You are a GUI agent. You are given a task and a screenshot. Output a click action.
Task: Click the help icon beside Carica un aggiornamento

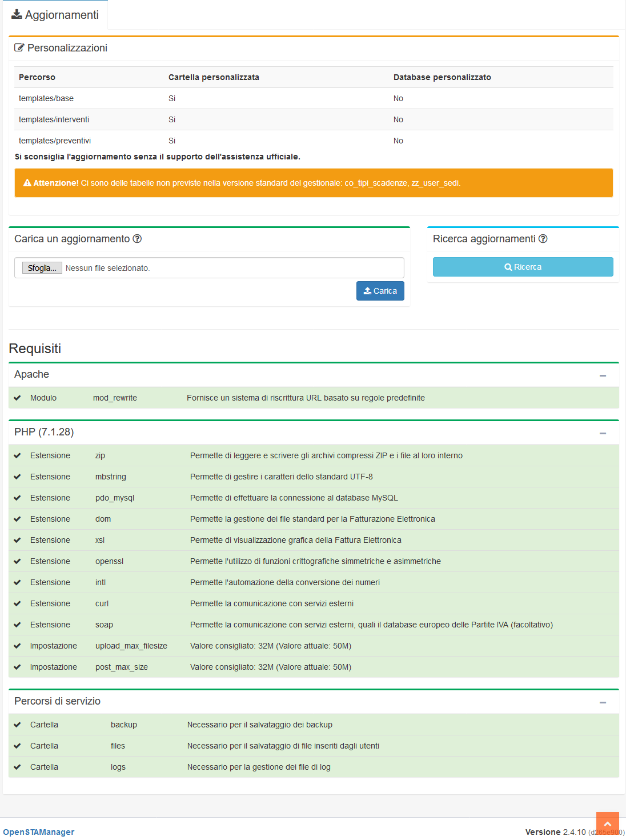point(137,239)
